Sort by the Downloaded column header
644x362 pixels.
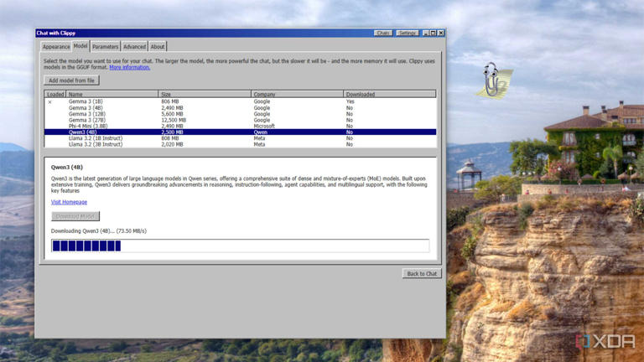(389, 94)
